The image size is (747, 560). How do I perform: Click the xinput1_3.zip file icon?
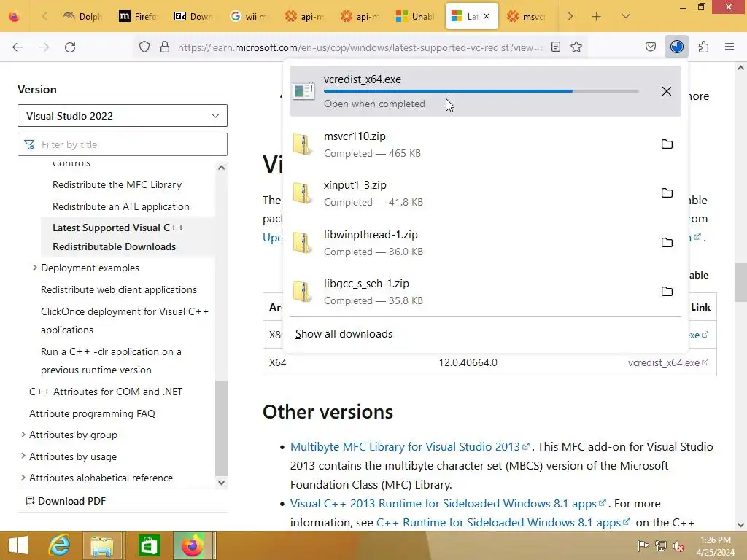coord(303,193)
